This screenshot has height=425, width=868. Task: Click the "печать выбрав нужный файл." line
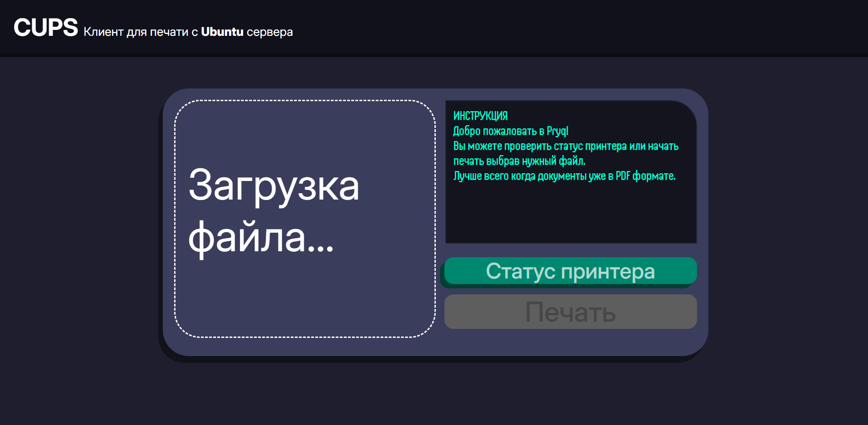519,161
